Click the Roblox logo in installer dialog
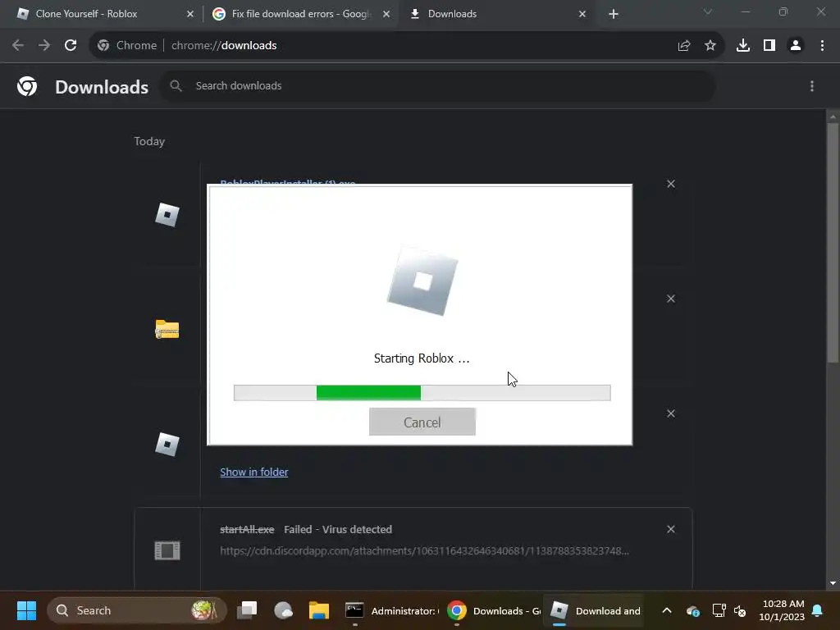The image size is (840, 630). pyautogui.click(x=422, y=281)
